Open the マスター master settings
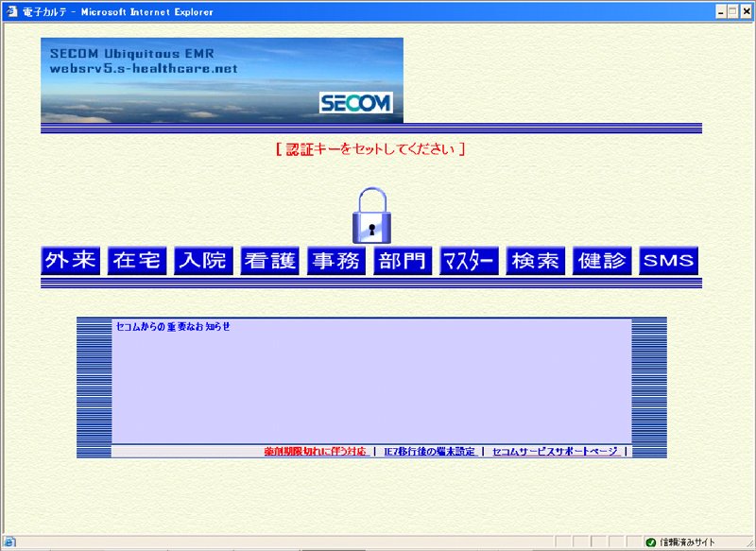The image size is (756, 551). point(469,261)
